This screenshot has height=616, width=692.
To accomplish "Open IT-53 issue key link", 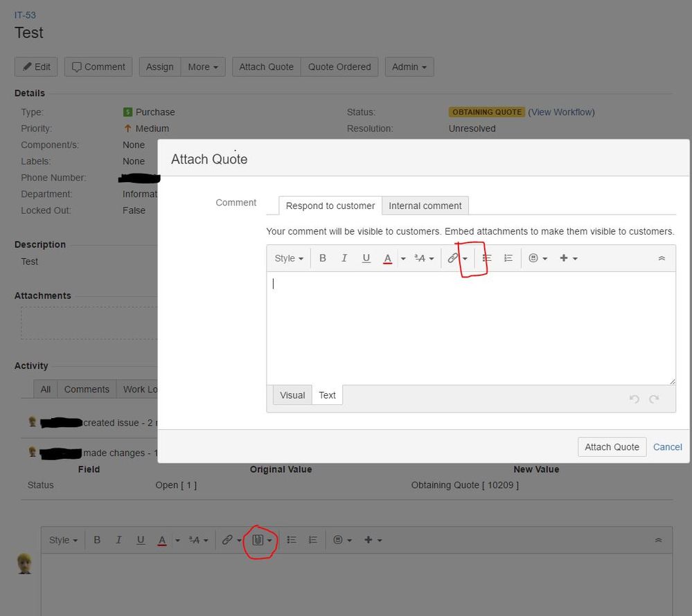I will point(25,15).
